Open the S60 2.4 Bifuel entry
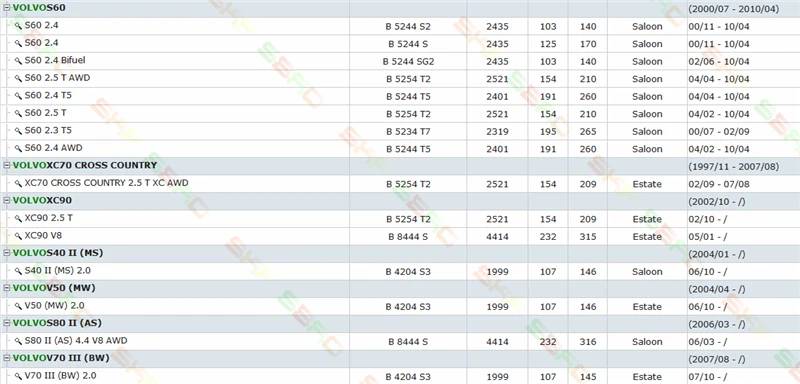 (55, 60)
